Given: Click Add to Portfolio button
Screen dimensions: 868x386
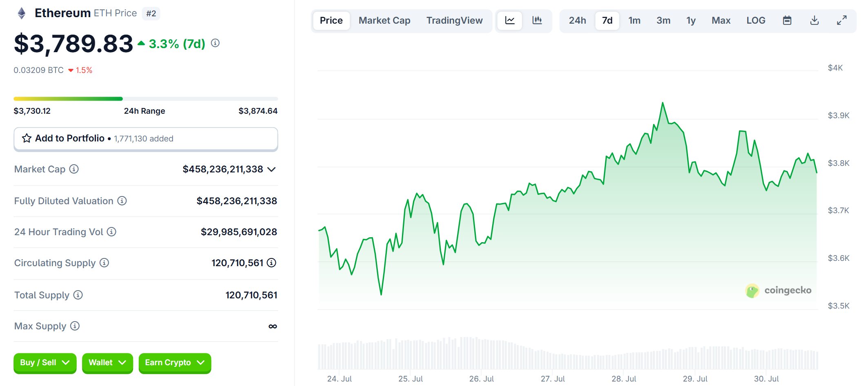Looking at the screenshot, I should click(x=146, y=139).
